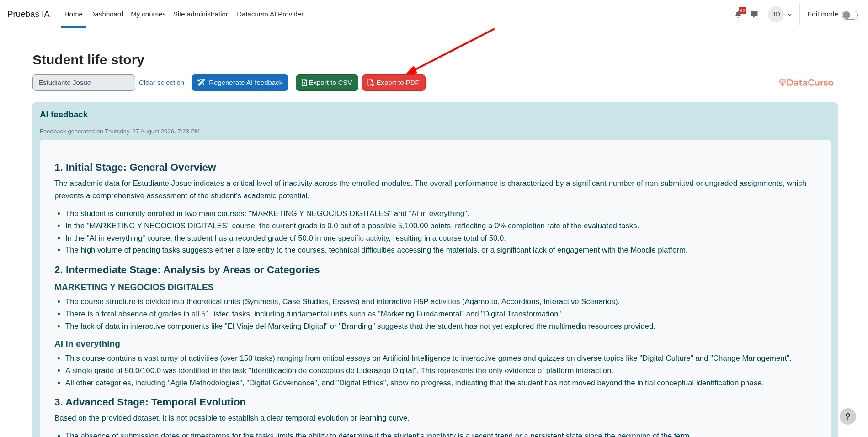The width and height of the screenshot is (868, 437).
Task: Click the bullet mentioning Agile Methodologies
Action: pyautogui.click(x=415, y=383)
